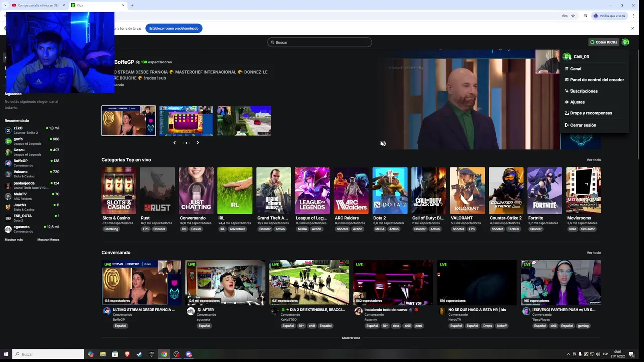Open a new browser tab with plus
The image size is (644, 362).
point(132,5)
